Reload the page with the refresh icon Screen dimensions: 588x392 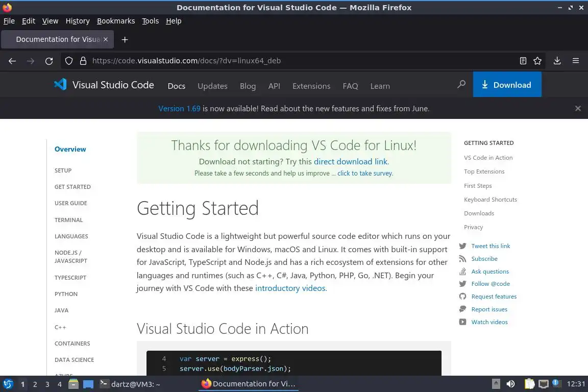pos(49,61)
